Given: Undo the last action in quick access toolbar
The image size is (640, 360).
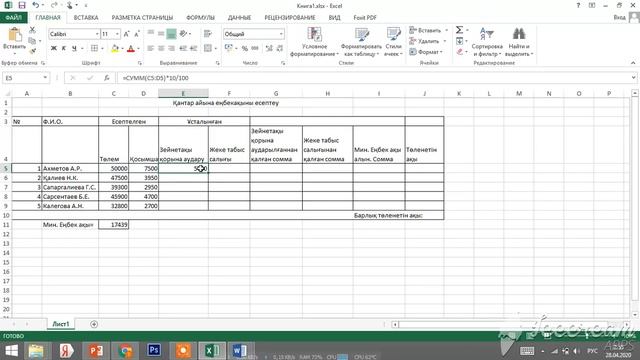Looking at the screenshot, I should click(x=36, y=5).
